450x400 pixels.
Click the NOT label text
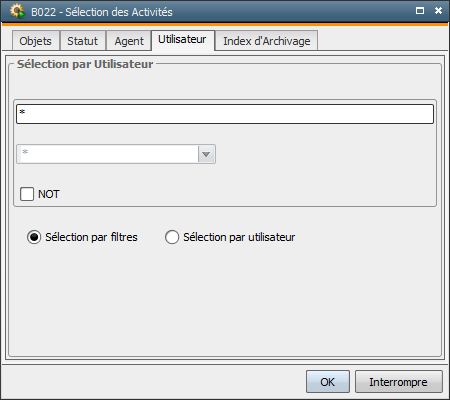[x=49, y=194]
